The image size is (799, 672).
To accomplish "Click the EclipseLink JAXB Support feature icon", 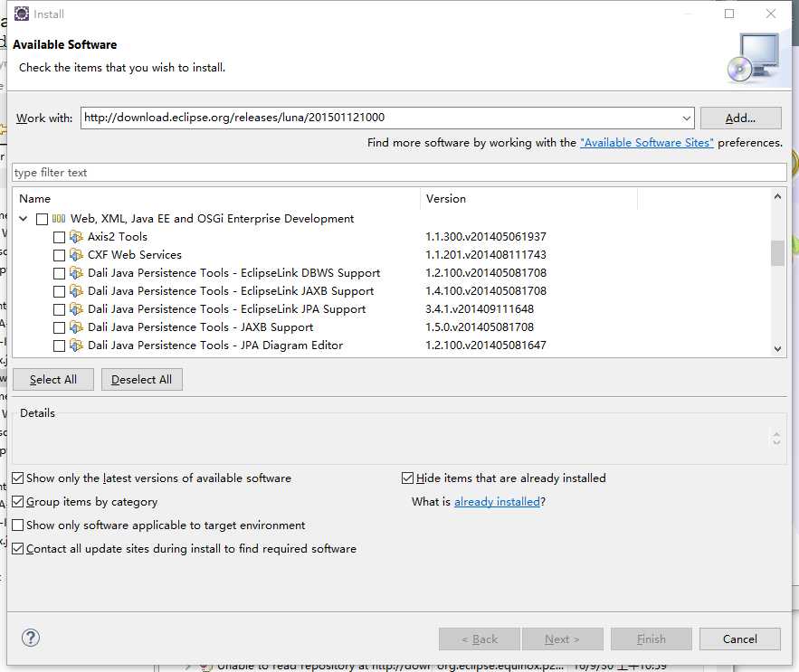I will pyautogui.click(x=76, y=291).
